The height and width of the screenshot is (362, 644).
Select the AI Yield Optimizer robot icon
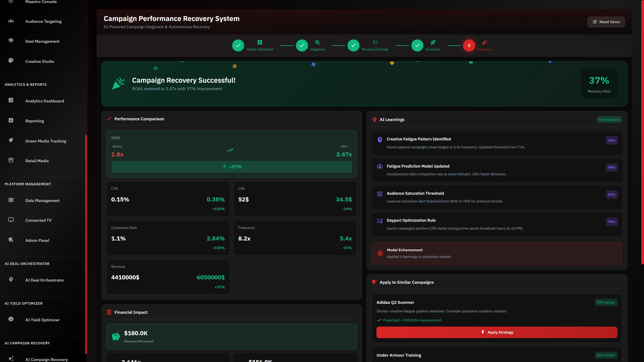pos(11,319)
